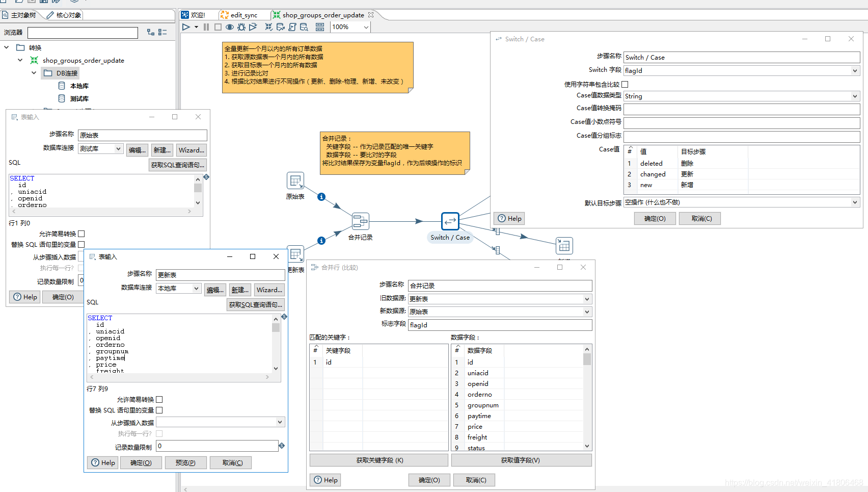Toggle 允许简易转换 in 原始表 dialog
The image size is (868, 492).
82,234
